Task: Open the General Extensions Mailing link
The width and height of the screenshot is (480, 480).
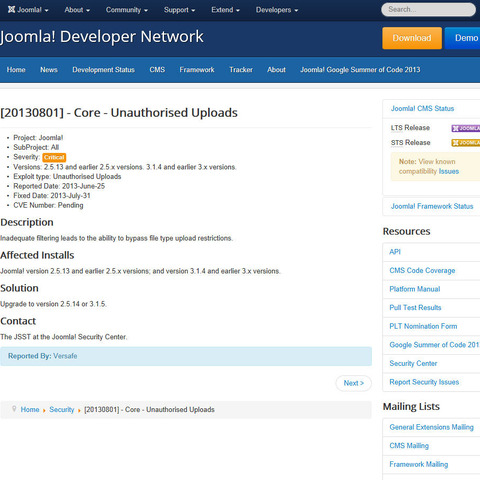Action: 431,427
